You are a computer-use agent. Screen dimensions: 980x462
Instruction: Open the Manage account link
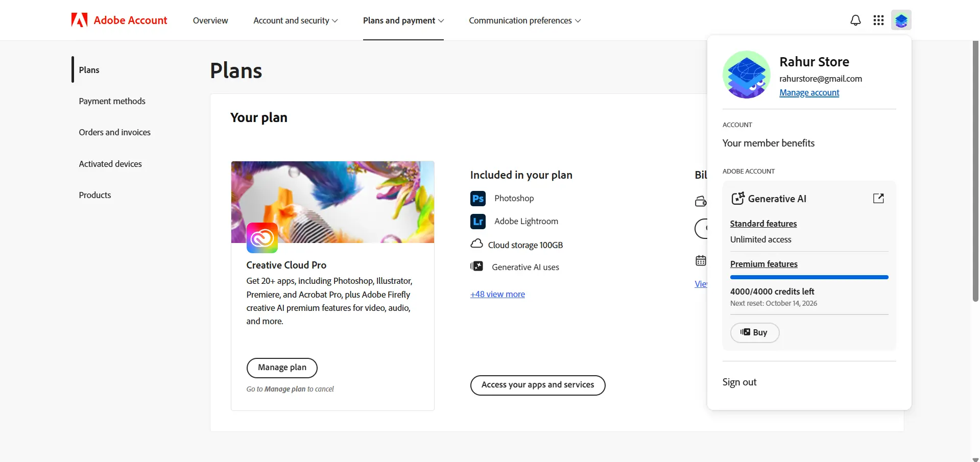[x=809, y=93]
